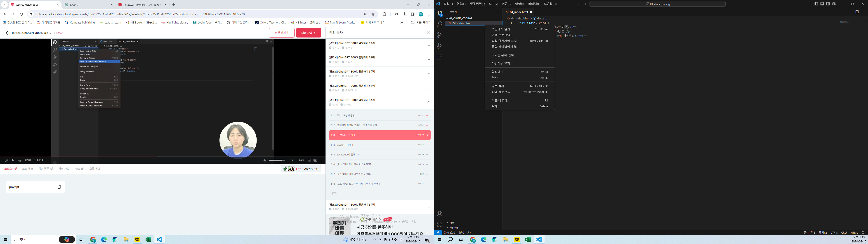Screen dimensions: 868x244
Task: Go back with the lecture page arrow
Action: coord(7,33)
